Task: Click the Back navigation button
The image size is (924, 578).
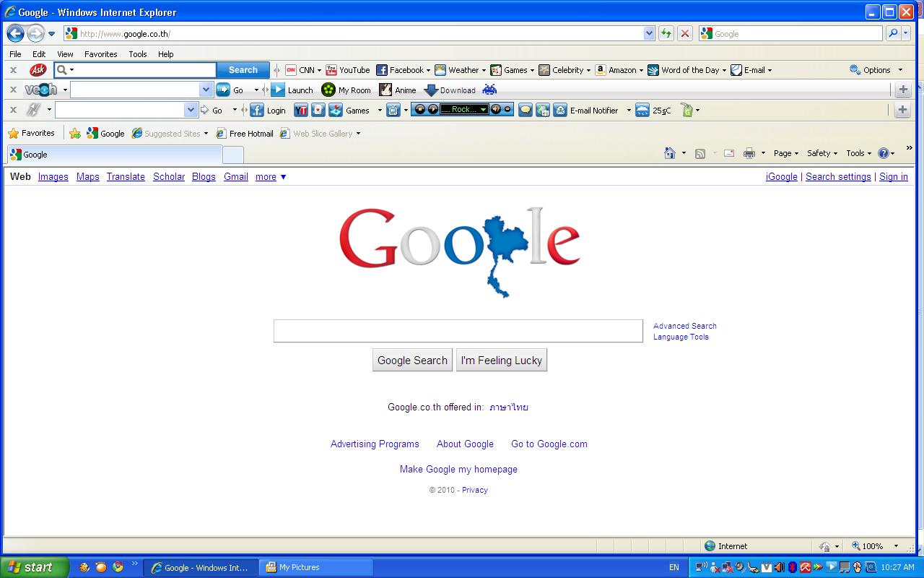Action: point(15,33)
